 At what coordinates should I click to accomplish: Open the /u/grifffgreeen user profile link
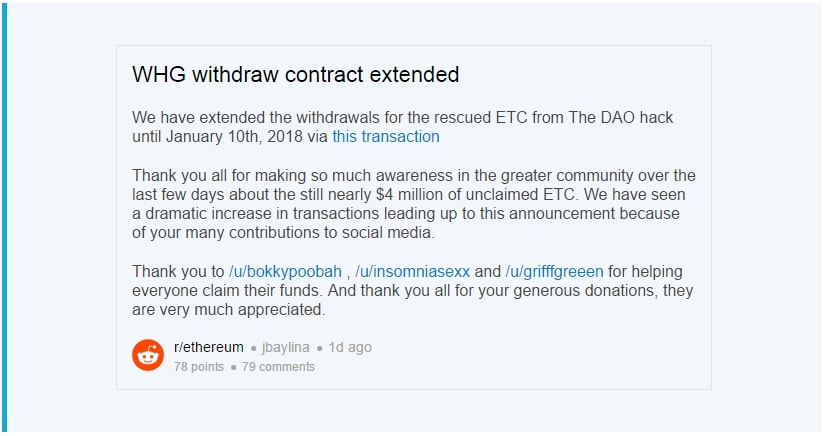553,272
